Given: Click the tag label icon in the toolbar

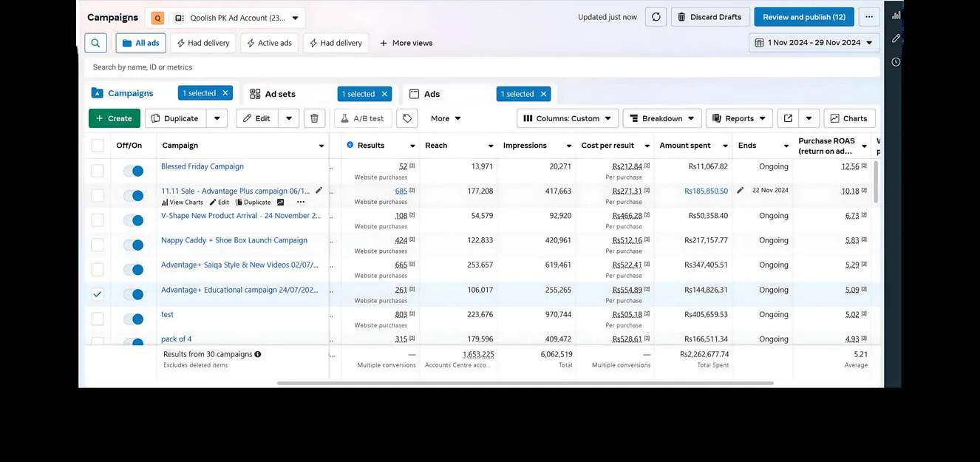Looking at the screenshot, I should 407,118.
